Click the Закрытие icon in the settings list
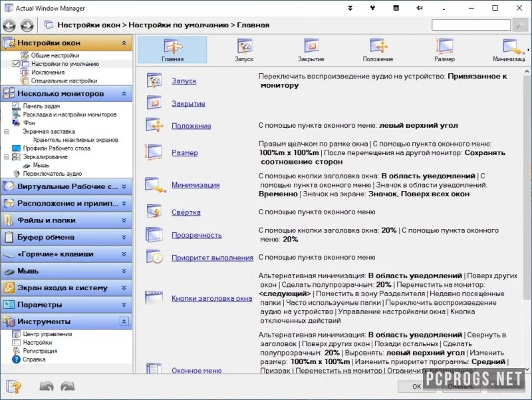This screenshot has width=532, height=400. coord(154,102)
